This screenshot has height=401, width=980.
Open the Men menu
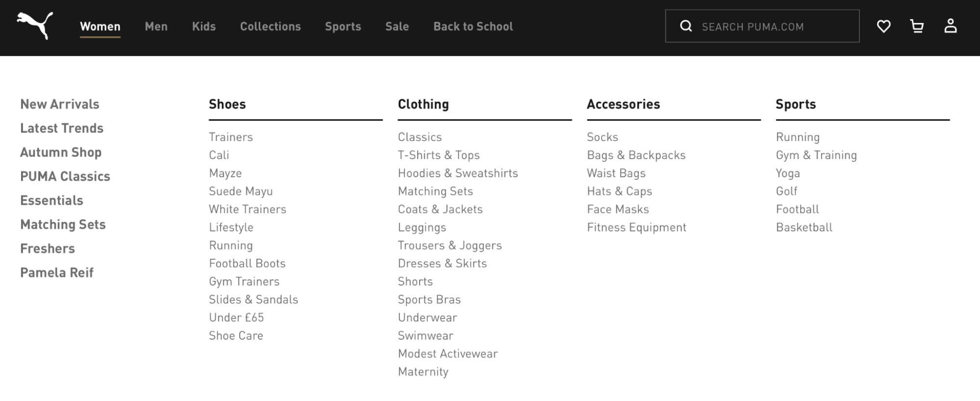[156, 27]
